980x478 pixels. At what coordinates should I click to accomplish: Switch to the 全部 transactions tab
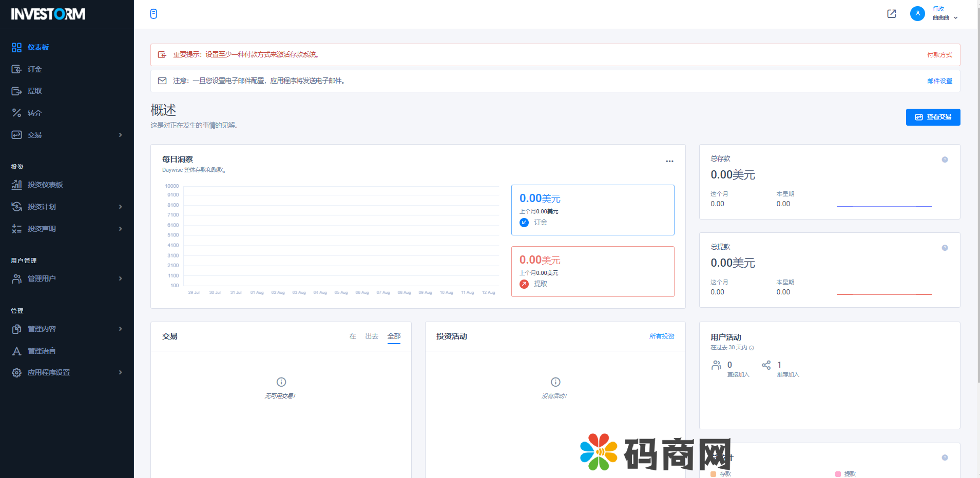tap(394, 336)
